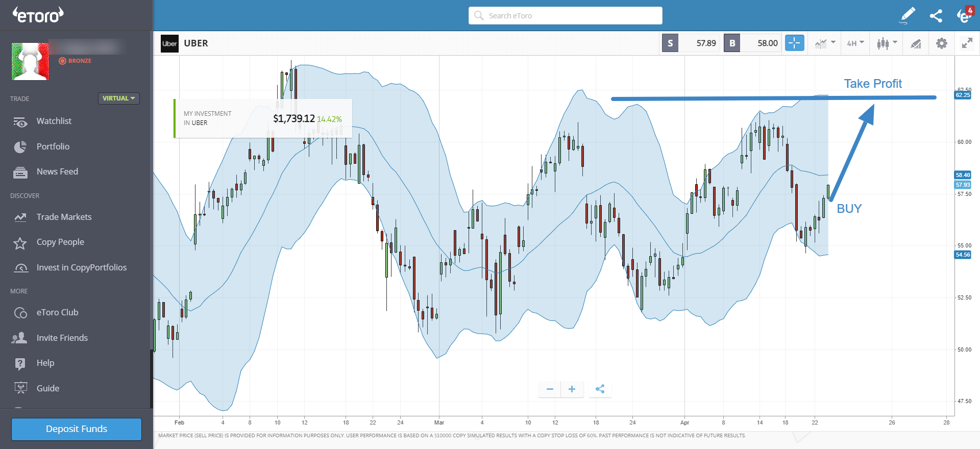The height and width of the screenshot is (449, 980).
Task: Open Copy People section
Action: 60,242
